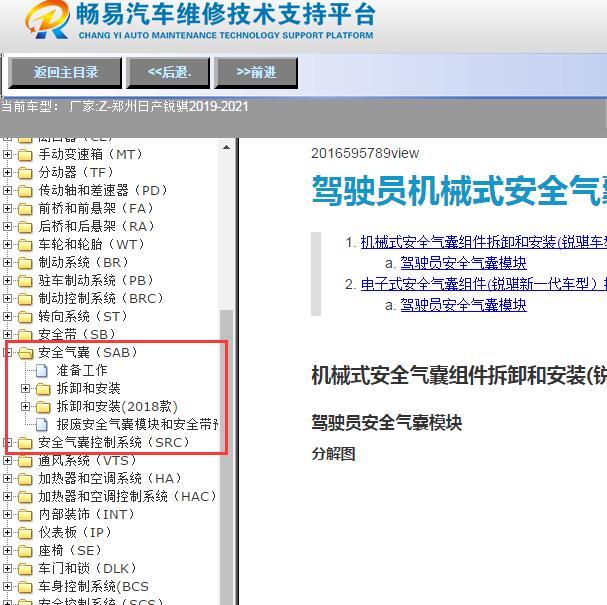Click the 分解图 heading text
The height and width of the screenshot is (605, 607).
click(333, 454)
